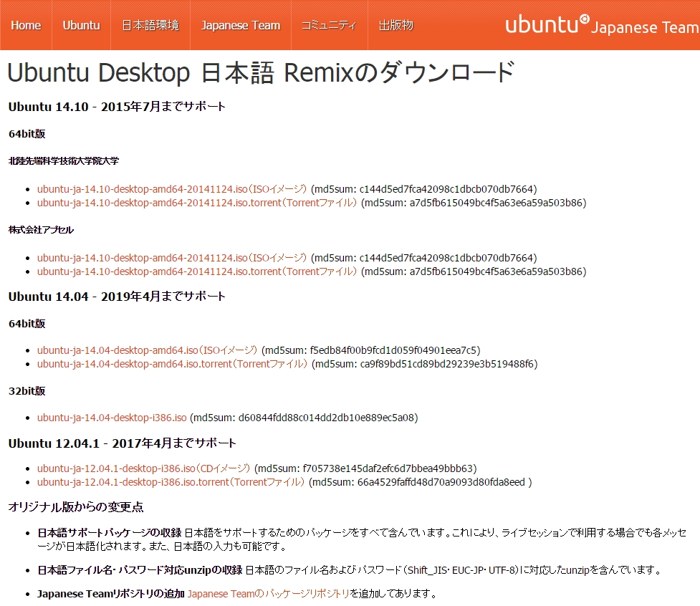Open the Japanese Teamのパッケージリポジトリ link
Viewport: 700px width, 606px height.
click(x=268, y=594)
